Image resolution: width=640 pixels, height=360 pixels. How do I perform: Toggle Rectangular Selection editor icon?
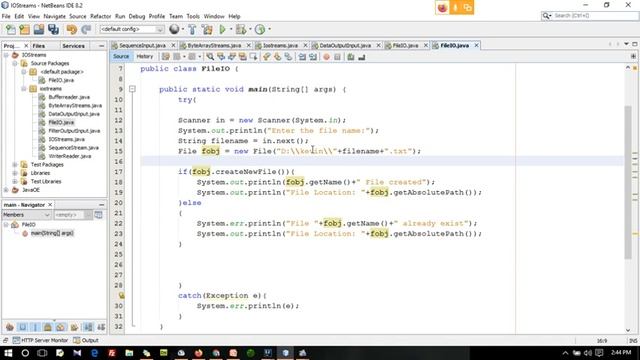click(253, 57)
